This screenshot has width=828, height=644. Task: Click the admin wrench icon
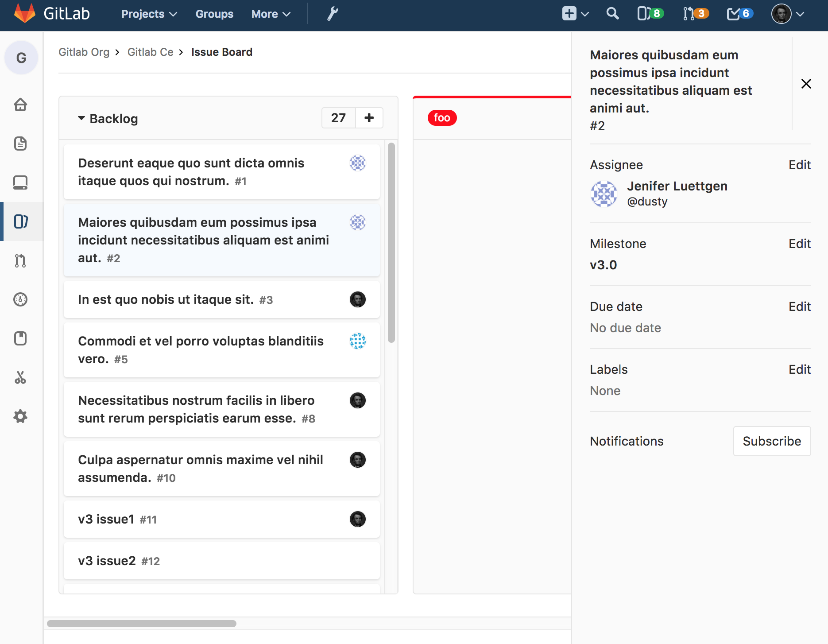pos(332,14)
